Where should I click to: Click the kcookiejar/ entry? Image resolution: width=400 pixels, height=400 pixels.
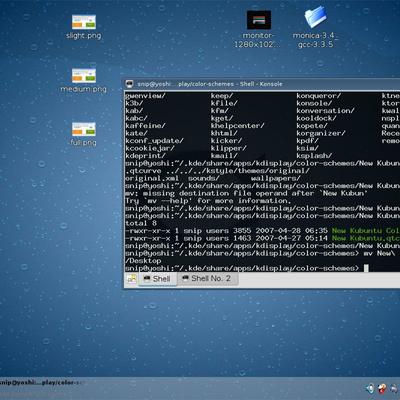point(150,148)
